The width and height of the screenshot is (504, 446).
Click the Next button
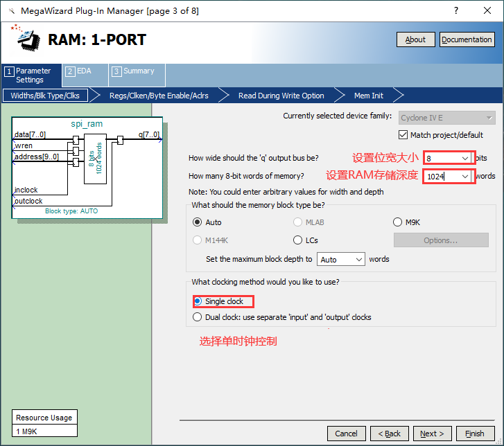pyautogui.click(x=432, y=434)
